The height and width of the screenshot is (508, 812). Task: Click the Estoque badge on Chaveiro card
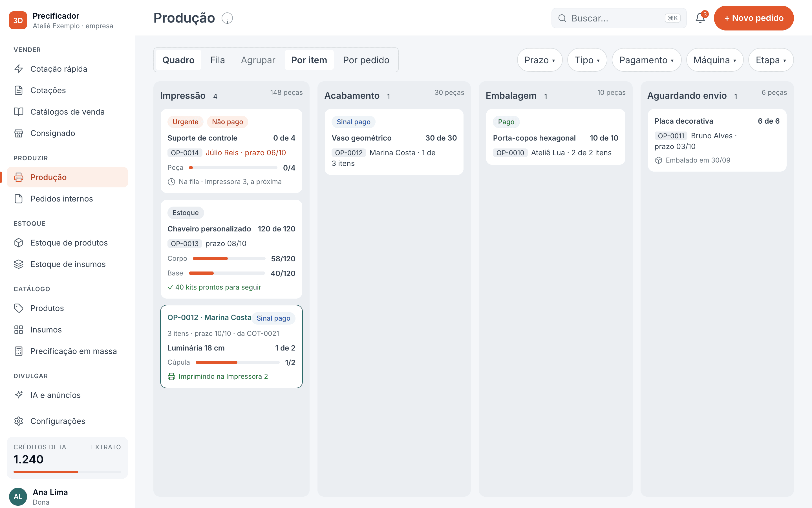tap(186, 213)
